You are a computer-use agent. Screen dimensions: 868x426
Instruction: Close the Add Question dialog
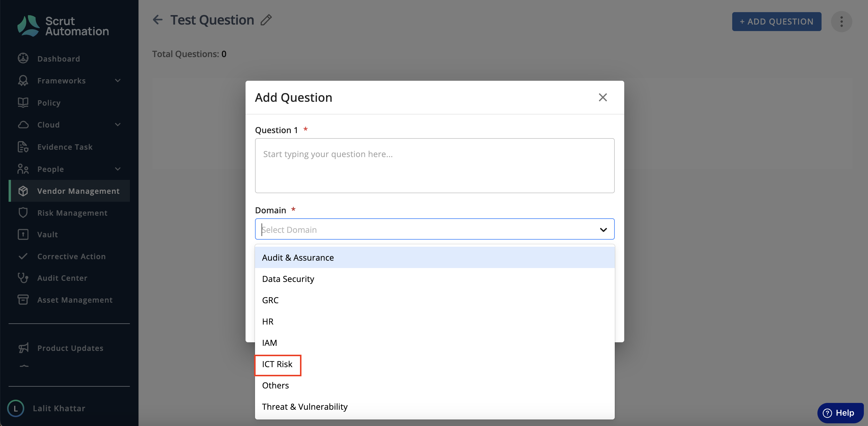(603, 97)
